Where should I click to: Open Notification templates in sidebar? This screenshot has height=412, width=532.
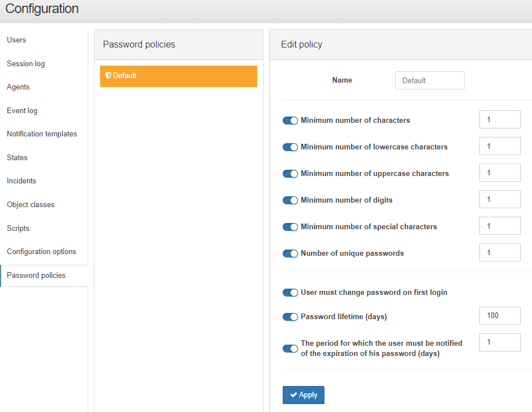point(42,134)
